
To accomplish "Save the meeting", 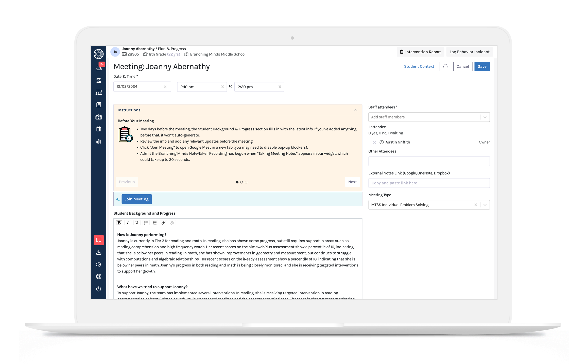I will 482,66.
